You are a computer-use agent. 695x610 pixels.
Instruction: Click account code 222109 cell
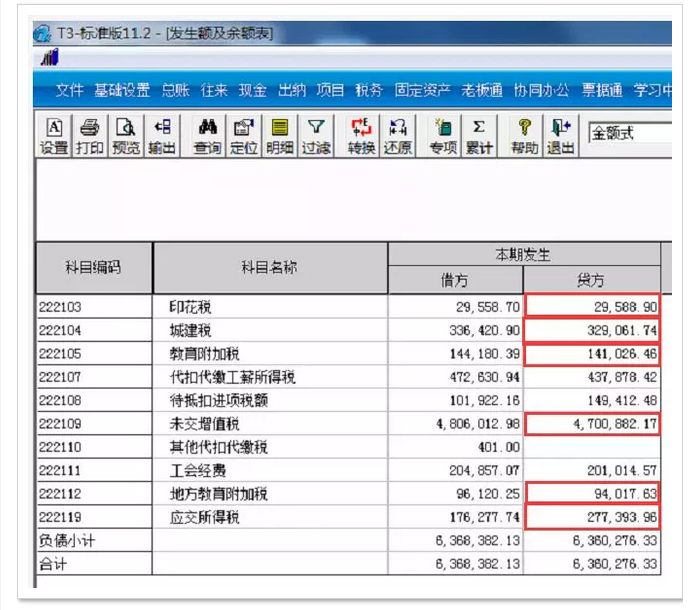[94, 424]
